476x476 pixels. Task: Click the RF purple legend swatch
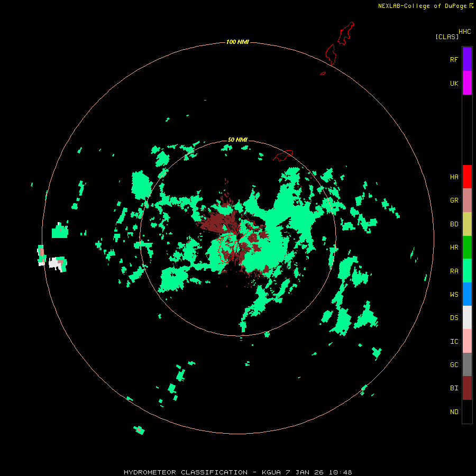pos(467,59)
